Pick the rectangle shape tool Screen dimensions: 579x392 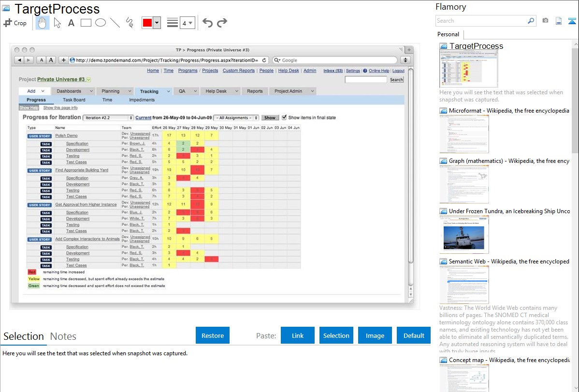pyautogui.click(x=86, y=23)
